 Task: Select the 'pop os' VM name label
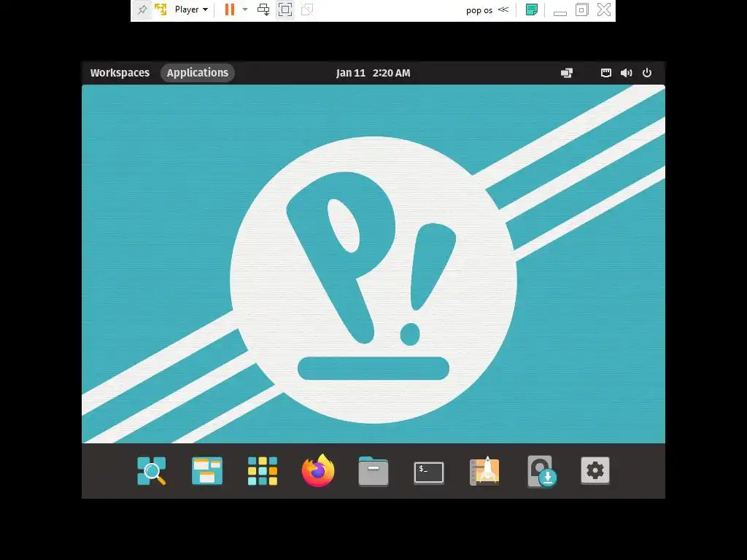pos(479,10)
